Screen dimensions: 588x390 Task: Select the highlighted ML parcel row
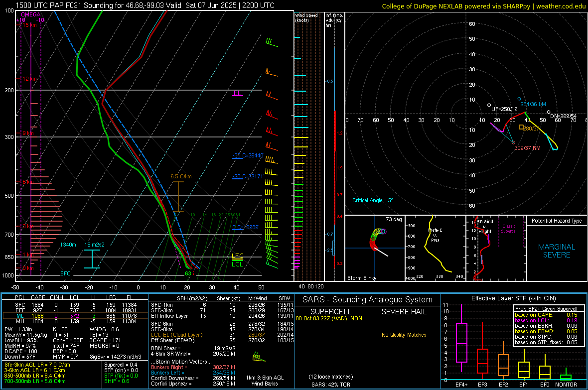tap(75, 316)
